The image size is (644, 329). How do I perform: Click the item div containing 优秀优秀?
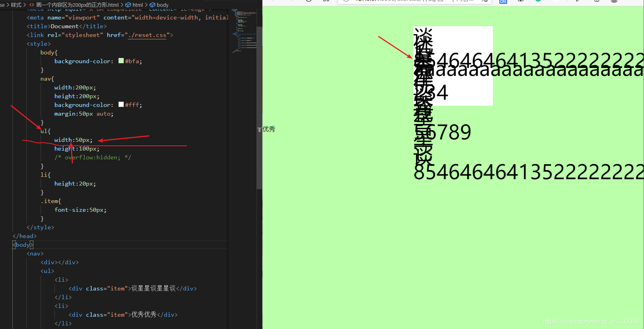(x=123, y=315)
